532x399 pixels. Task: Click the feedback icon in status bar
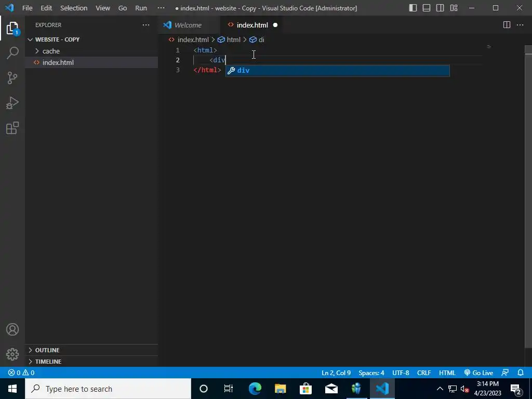tap(505, 373)
